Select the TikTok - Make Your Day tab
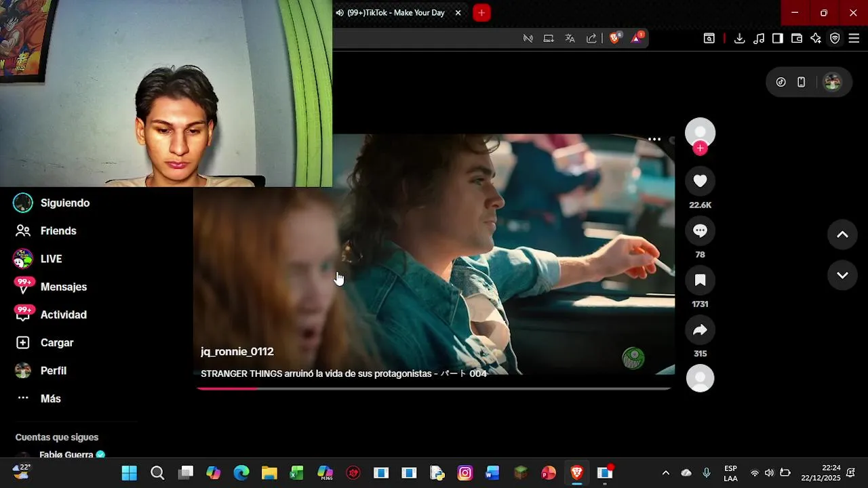 point(395,13)
